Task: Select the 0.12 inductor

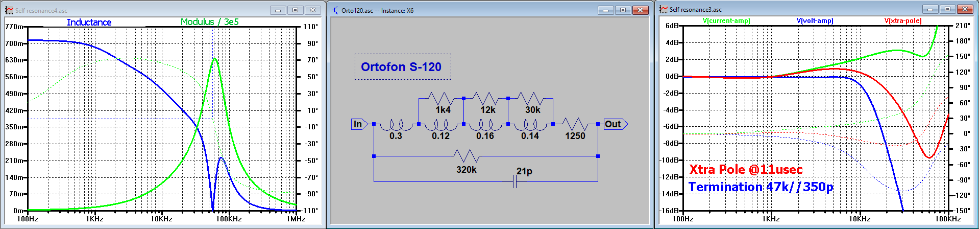Action: point(440,125)
